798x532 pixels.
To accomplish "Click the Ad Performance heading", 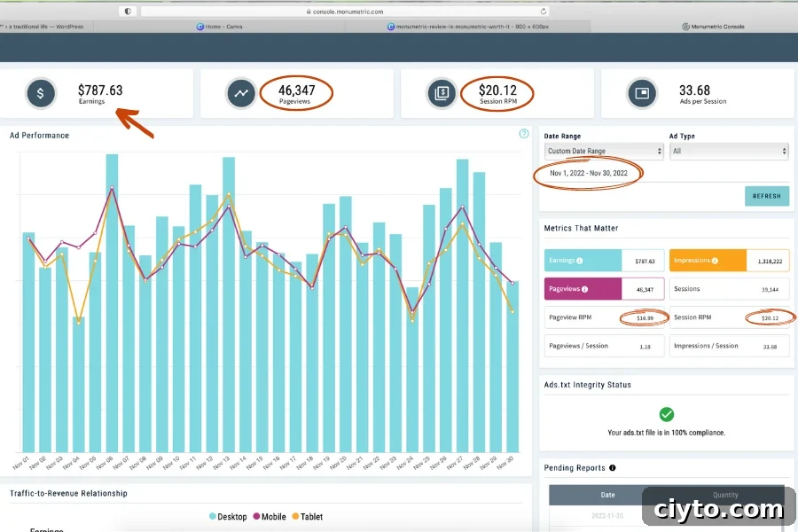I will tap(39, 136).
